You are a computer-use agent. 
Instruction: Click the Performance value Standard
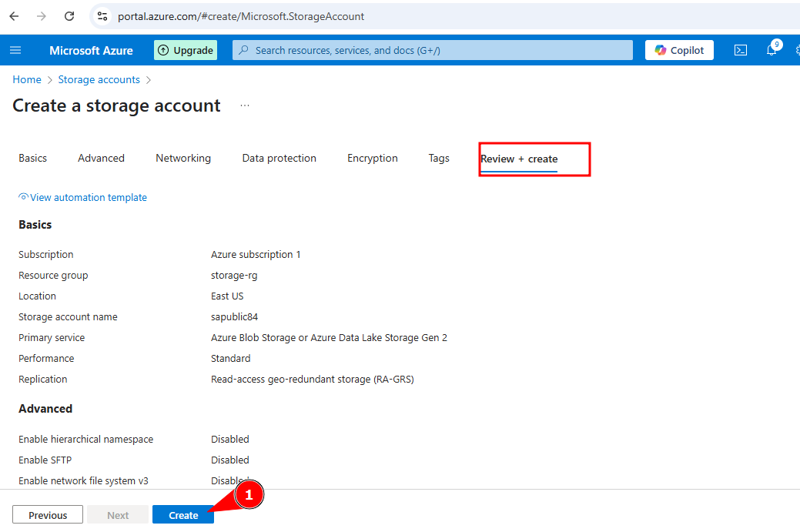coord(231,358)
